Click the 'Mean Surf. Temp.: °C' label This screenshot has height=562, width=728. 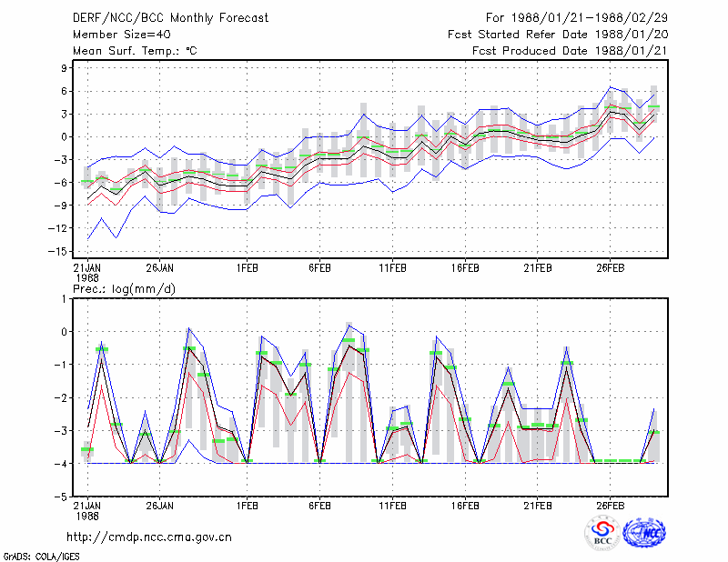pos(135,51)
